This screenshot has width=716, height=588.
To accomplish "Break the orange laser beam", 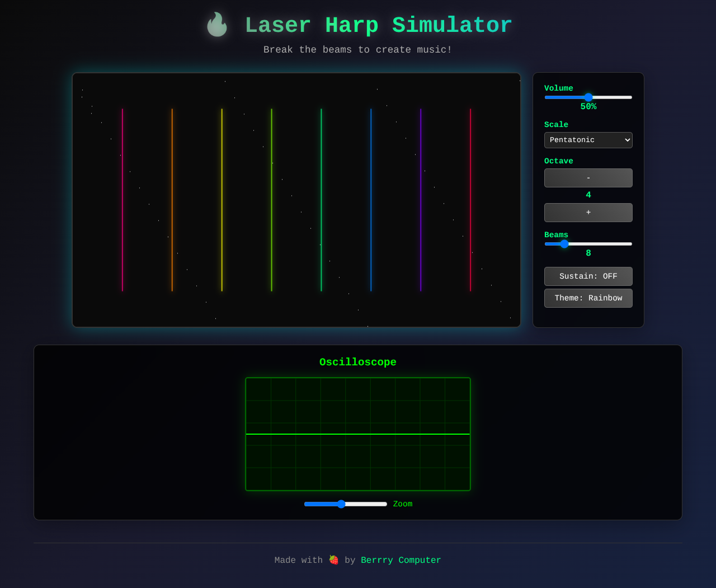I will click(x=172, y=199).
